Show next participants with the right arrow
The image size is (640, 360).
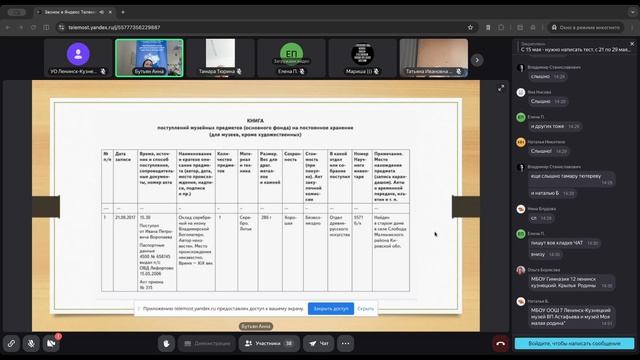point(477,60)
